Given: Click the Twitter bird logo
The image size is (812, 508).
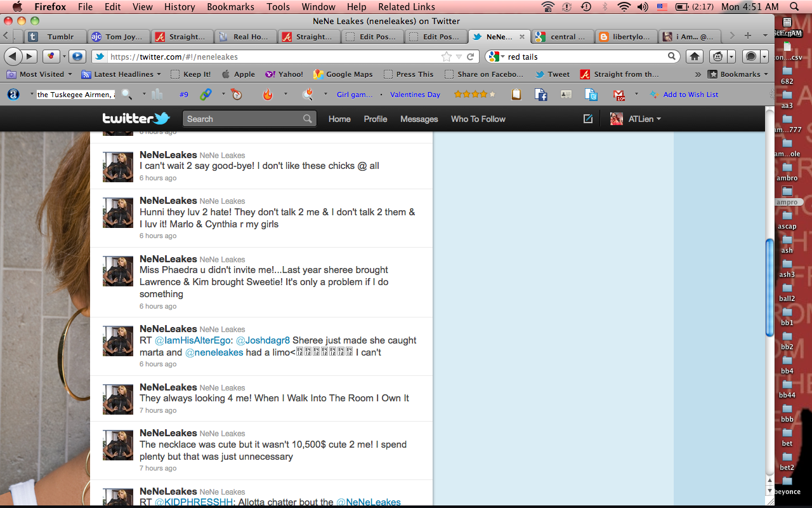Looking at the screenshot, I should pos(136,119).
